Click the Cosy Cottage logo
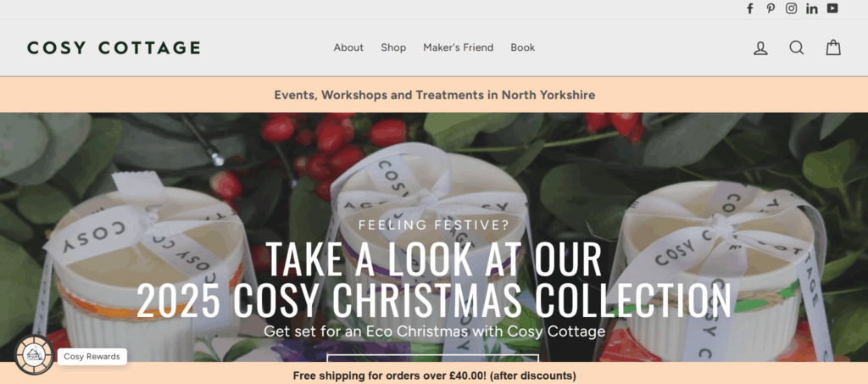 (114, 47)
